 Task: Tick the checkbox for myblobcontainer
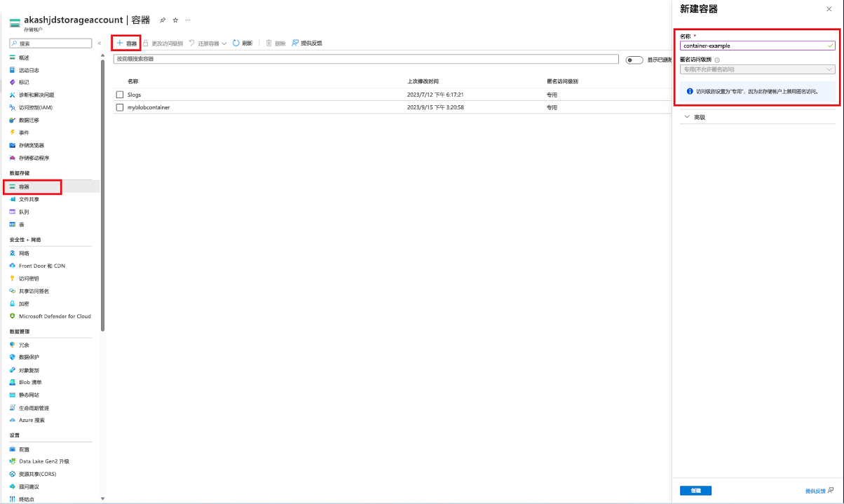click(x=120, y=107)
